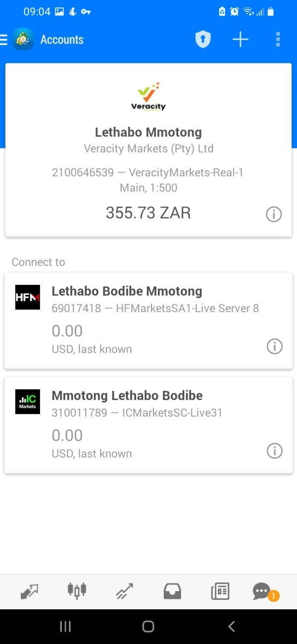Open the History inbox tab

(x=172, y=591)
